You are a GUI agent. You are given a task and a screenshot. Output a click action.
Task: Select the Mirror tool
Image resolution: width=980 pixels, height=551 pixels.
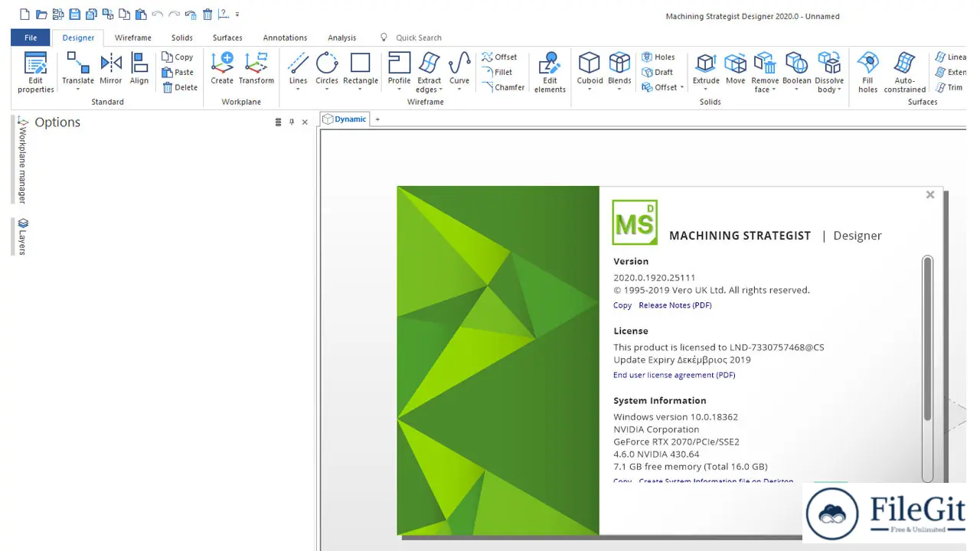coord(111,68)
